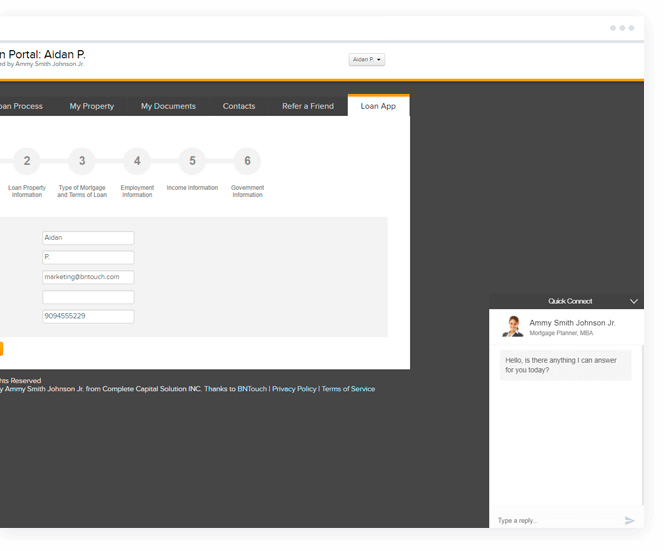Open the My Documents tab
This screenshot has height=551, width=664.
coord(168,106)
